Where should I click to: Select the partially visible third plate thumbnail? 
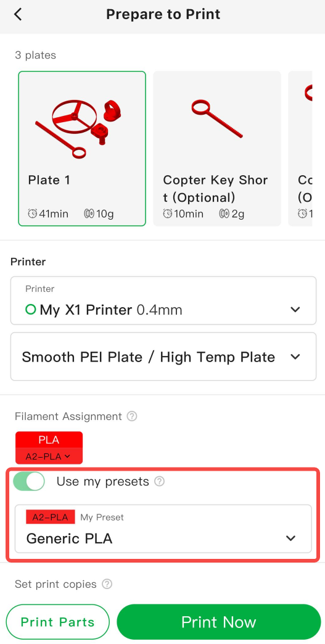(300, 149)
